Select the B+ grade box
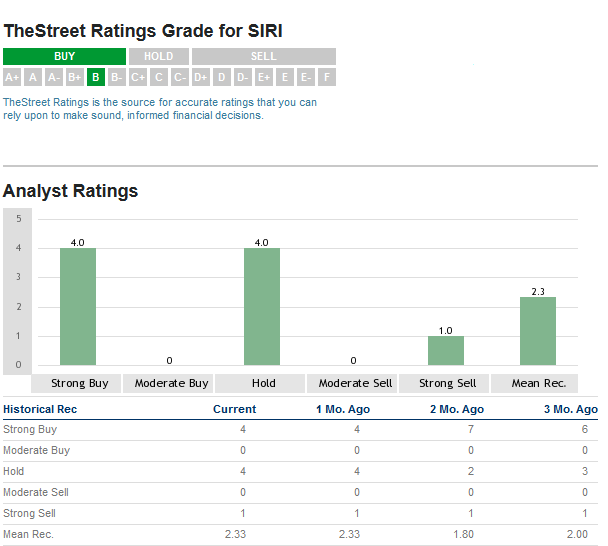The image size is (608, 546). click(75, 77)
